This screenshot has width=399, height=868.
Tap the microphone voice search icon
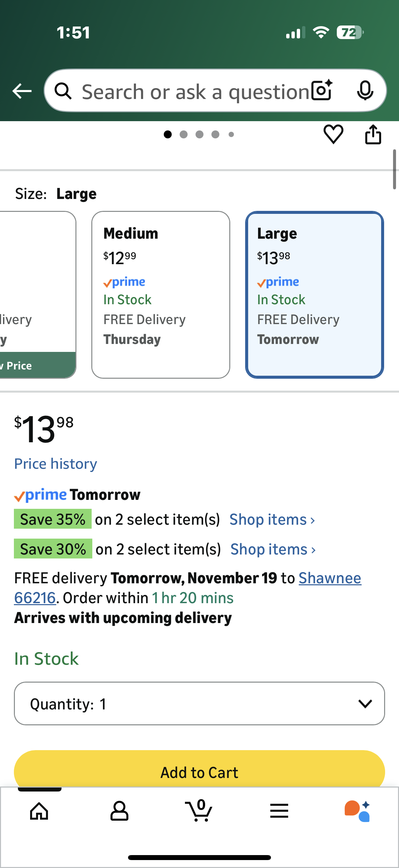click(x=365, y=91)
